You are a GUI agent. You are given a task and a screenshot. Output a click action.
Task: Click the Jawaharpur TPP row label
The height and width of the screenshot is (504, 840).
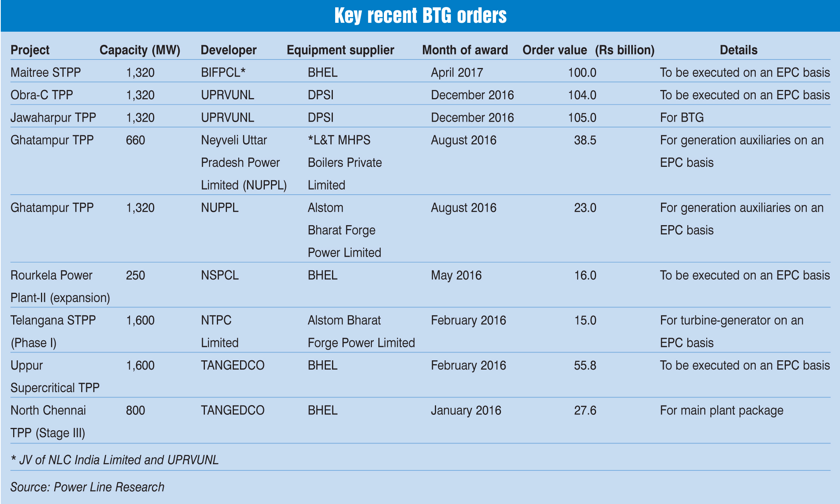[53, 117]
